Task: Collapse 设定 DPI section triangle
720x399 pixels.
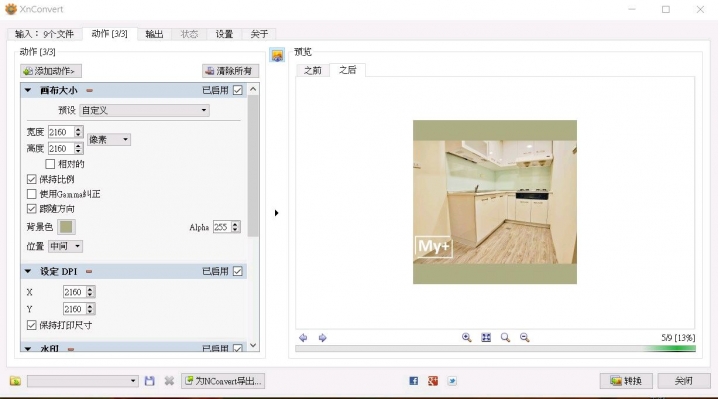Action: click(28, 271)
